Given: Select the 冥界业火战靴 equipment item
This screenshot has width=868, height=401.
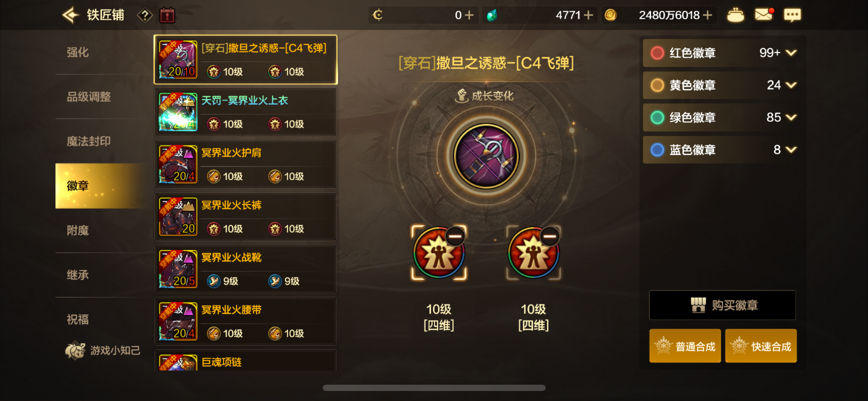Looking at the screenshot, I should tap(245, 269).
